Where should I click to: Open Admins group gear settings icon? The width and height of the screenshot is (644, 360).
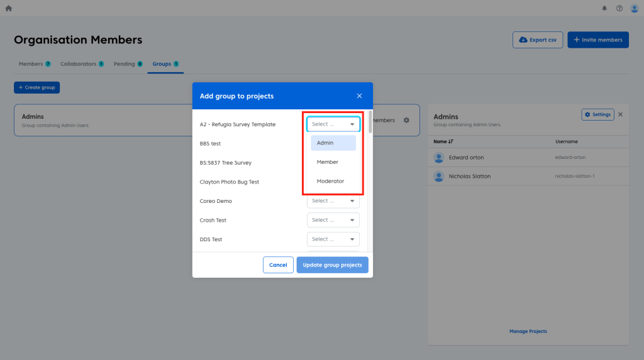(406, 120)
